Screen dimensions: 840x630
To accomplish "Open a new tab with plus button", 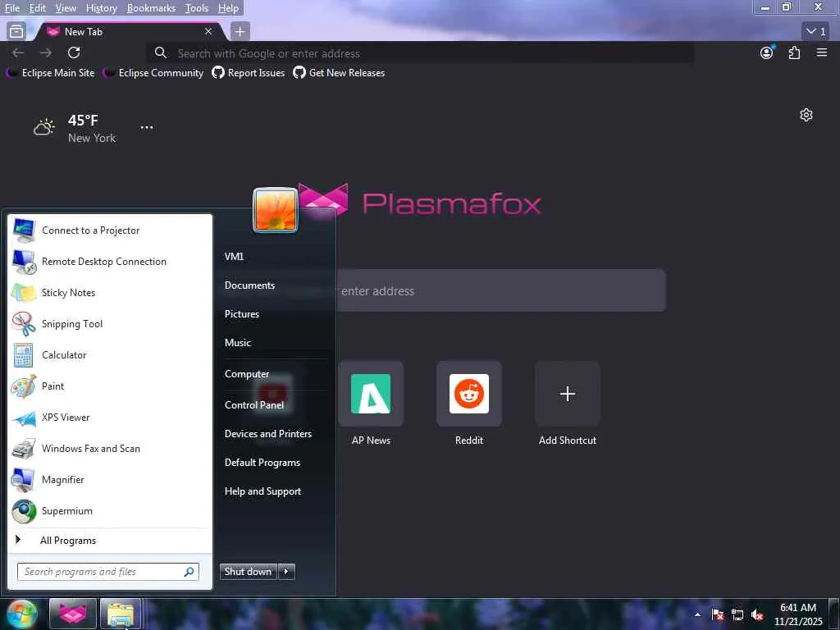I will 240,32.
